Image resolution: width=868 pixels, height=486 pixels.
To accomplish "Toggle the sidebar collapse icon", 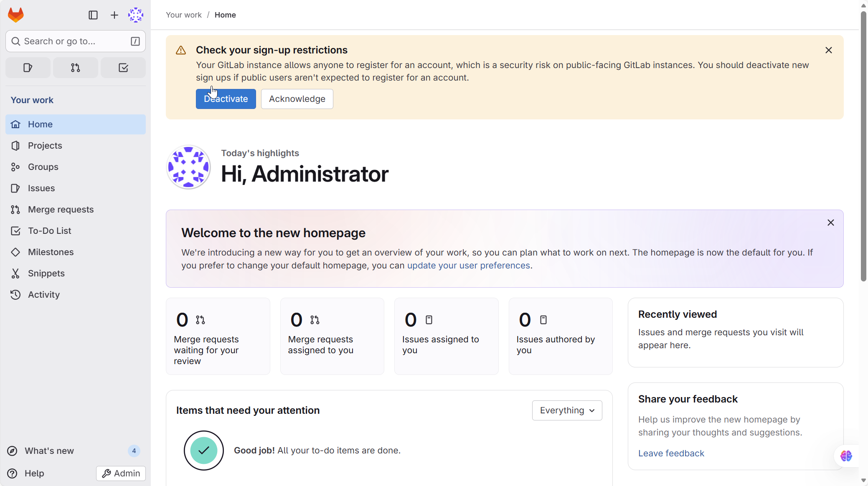I will (x=93, y=15).
